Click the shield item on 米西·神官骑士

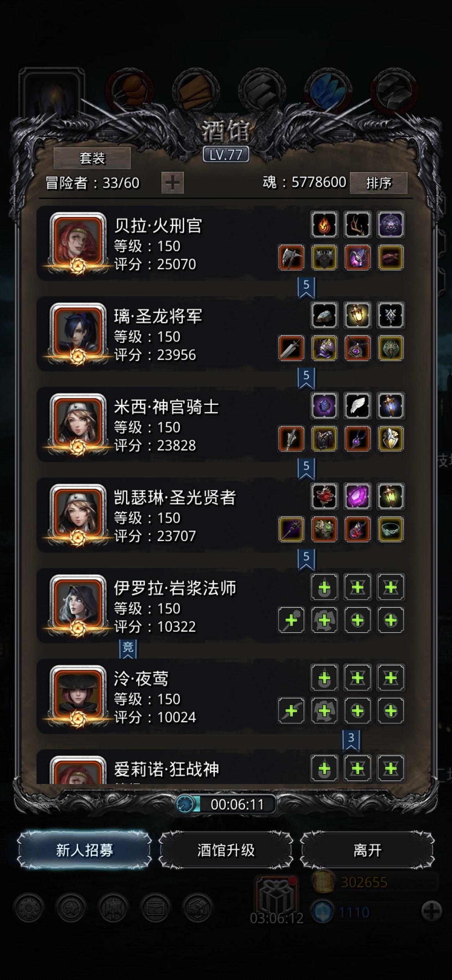pyautogui.click(x=390, y=438)
